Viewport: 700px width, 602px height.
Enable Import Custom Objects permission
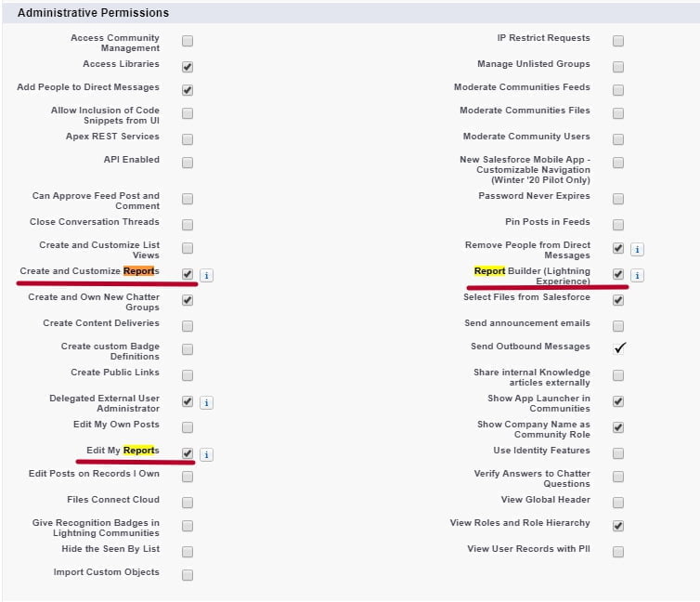tap(188, 575)
